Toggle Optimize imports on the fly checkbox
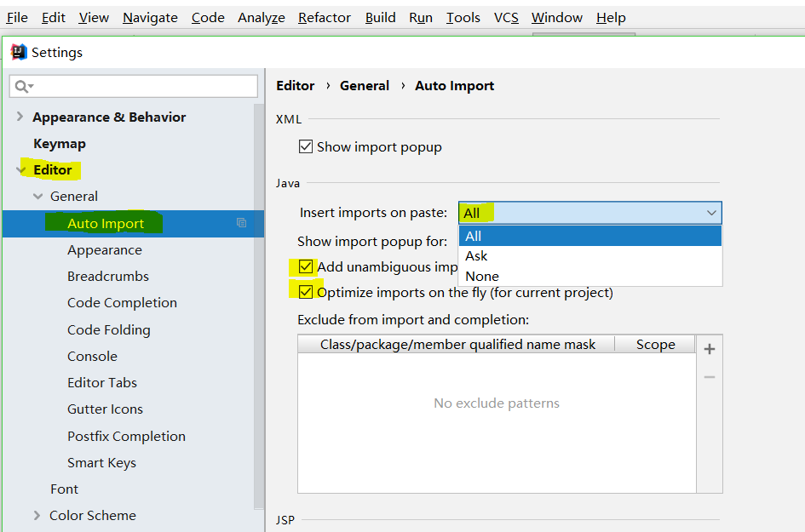 [x=306, y=292]
